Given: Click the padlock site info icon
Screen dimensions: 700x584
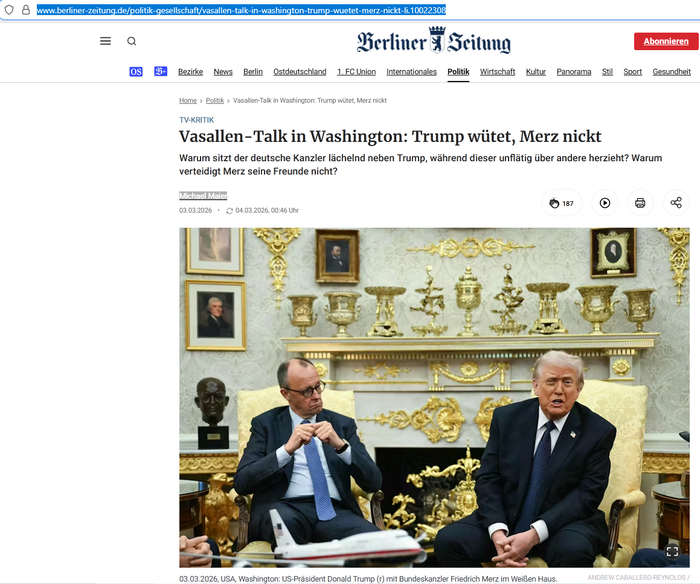Looking at the screenshot, I should click(26, 10).
